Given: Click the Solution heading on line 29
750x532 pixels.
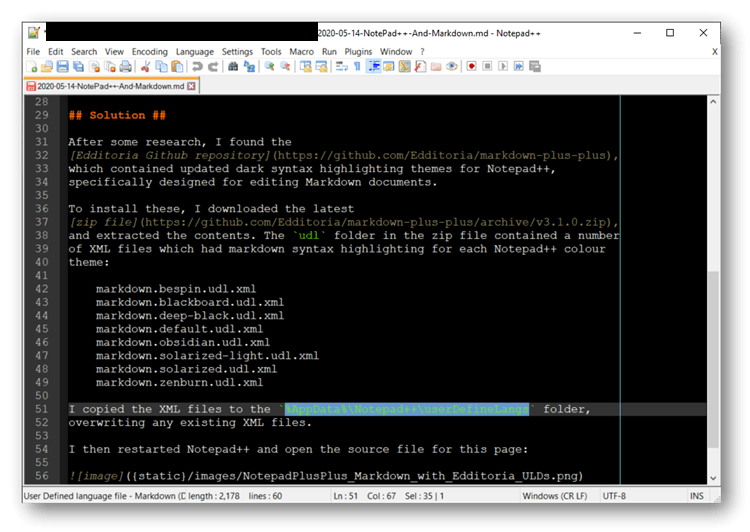Looking at the screenshot, I should tap(117, 115).
